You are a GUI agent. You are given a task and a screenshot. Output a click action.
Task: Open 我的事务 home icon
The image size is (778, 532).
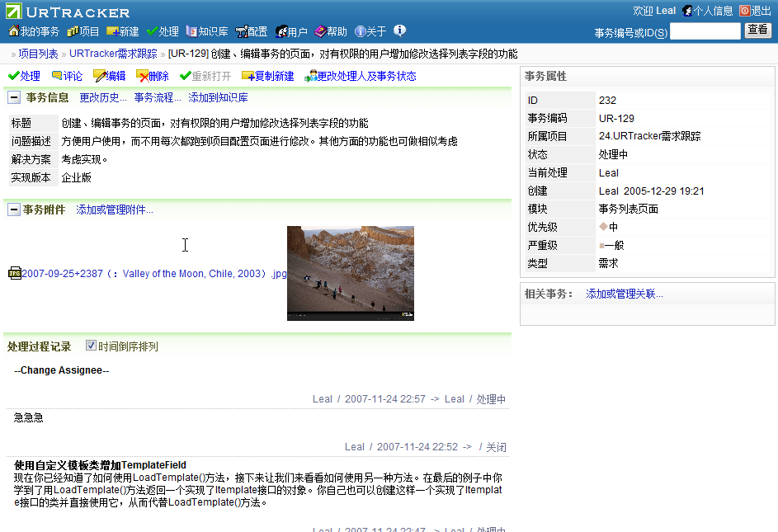click(14, 31)
